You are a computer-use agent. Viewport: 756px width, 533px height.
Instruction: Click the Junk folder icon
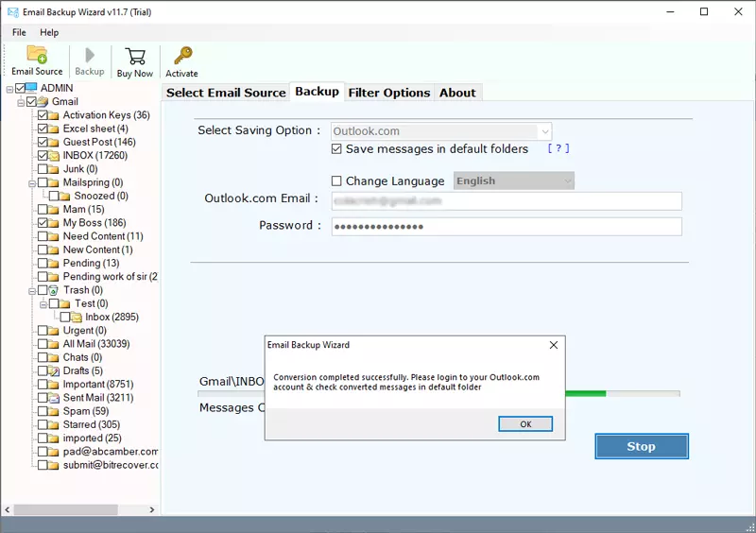point(54,169)
